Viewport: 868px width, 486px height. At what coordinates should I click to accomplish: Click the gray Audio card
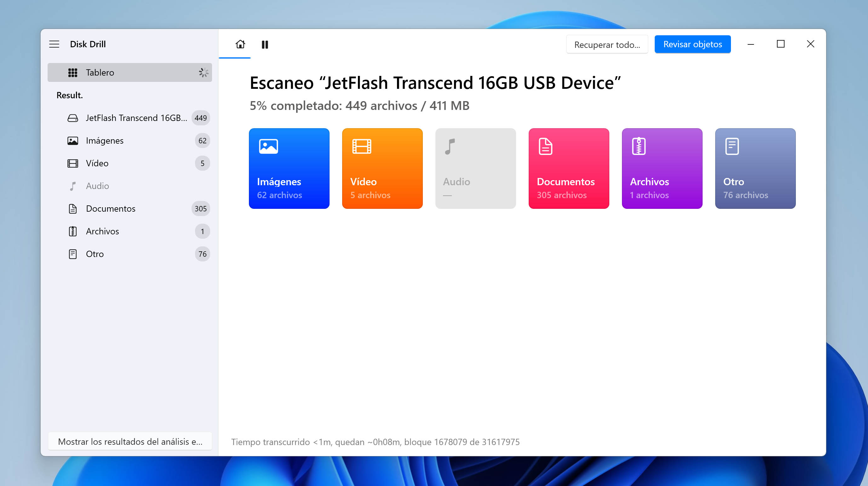476,169
